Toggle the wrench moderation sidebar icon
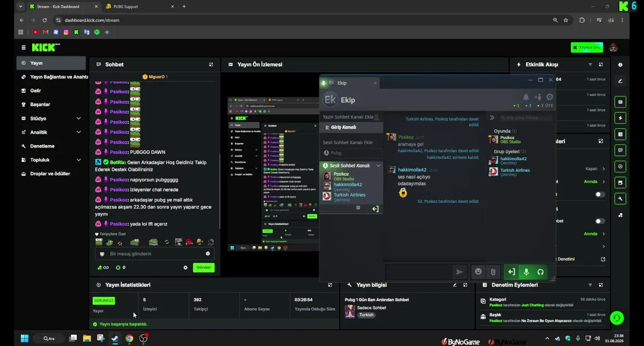The width and height of the screenshot is (644, 346). click(x=620, y=199)
